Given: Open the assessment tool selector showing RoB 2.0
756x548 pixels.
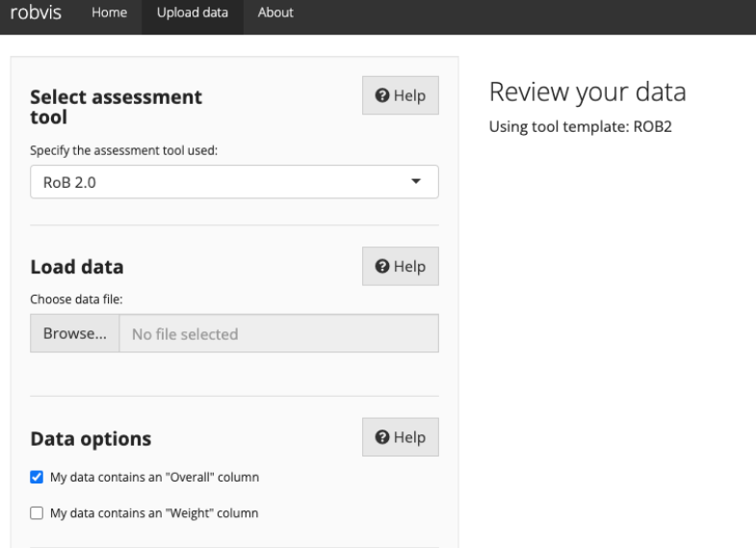Looking at the screenshot, I should [x=234, y=182].
